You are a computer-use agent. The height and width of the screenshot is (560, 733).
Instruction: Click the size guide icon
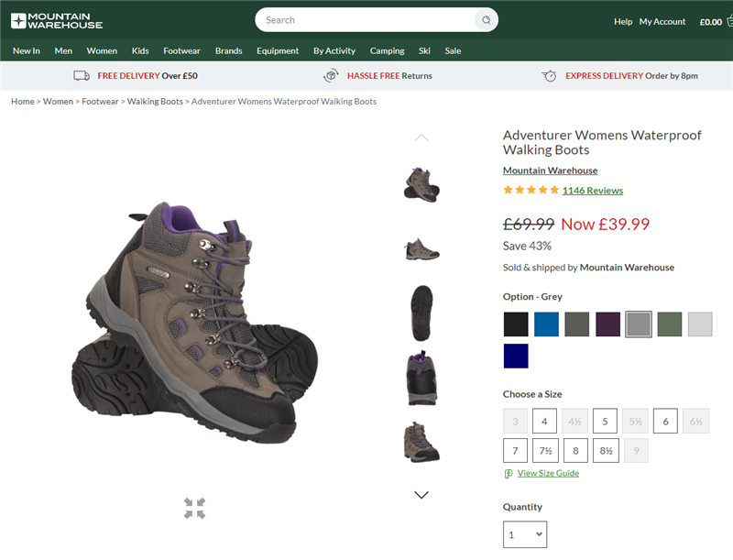(x=509, y=474)
